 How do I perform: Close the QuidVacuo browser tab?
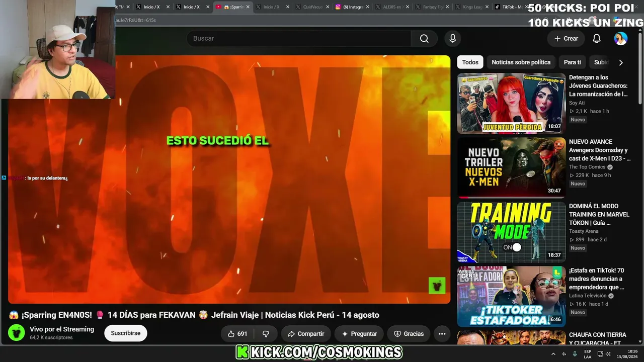click(328, 7)
